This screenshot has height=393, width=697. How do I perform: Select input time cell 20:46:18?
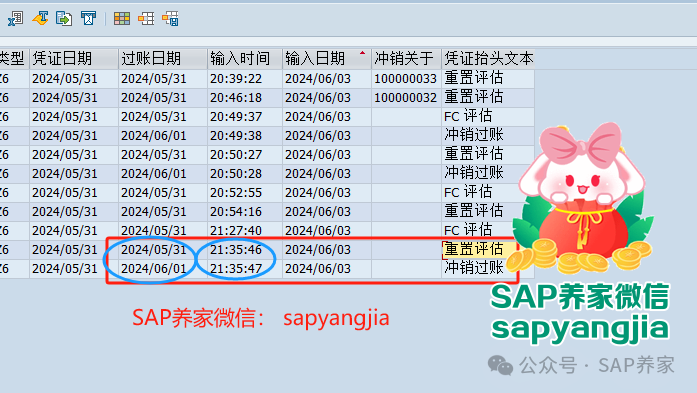(x=245, y=98)
